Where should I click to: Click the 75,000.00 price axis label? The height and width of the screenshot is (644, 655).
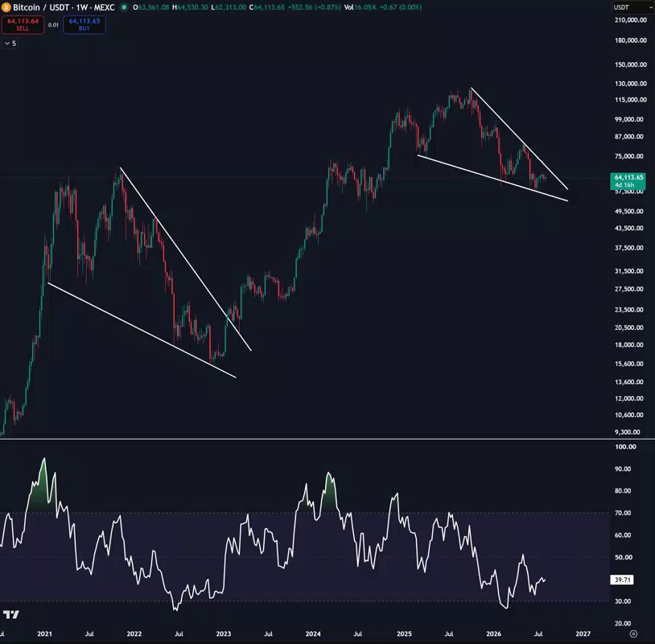629,156
